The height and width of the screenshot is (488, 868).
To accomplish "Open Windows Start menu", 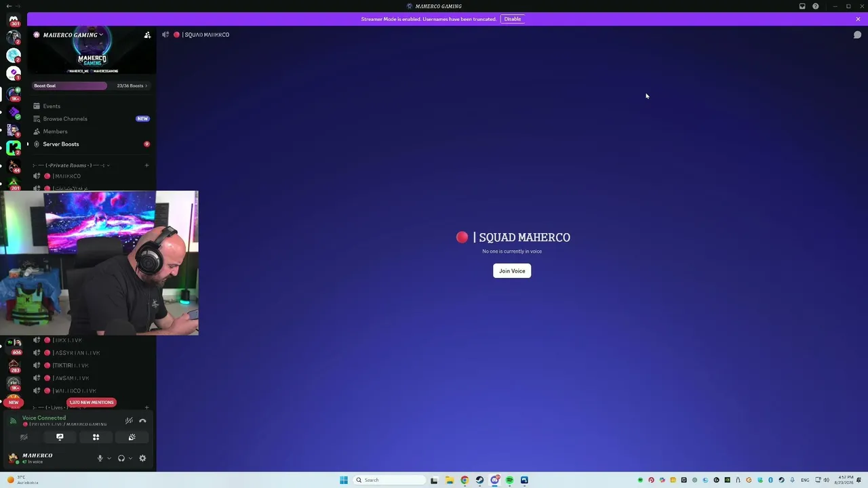I will point(344,480).
